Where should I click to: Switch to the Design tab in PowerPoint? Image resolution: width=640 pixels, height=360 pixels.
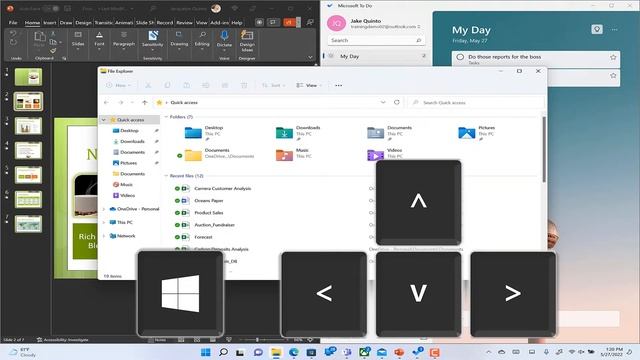point(83,23)
